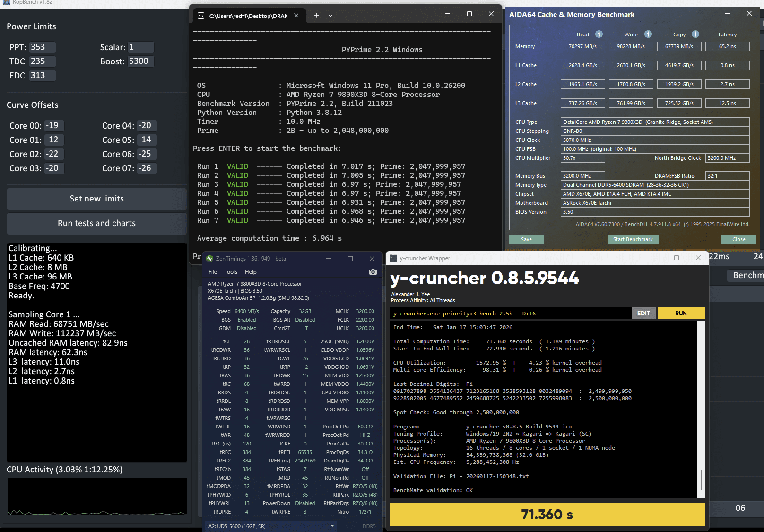Click the Boost field showing 5300
764x532 pixels.
point(141,61)
